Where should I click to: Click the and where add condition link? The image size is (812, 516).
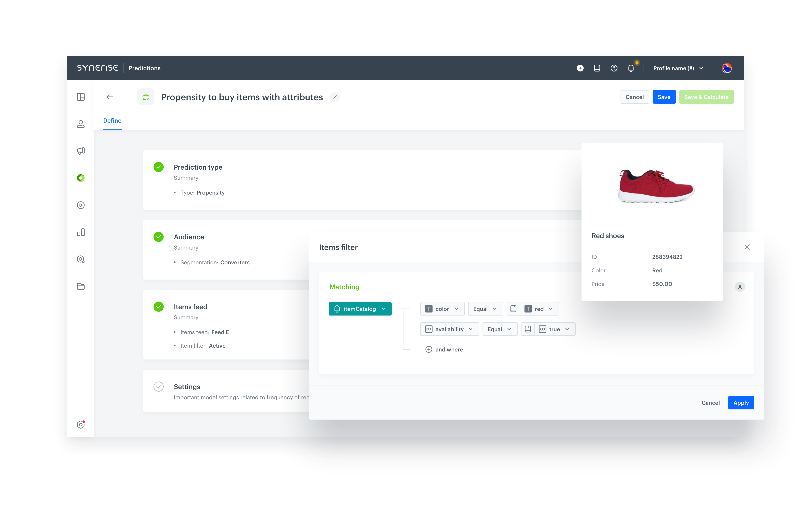(x=444, y=349)
